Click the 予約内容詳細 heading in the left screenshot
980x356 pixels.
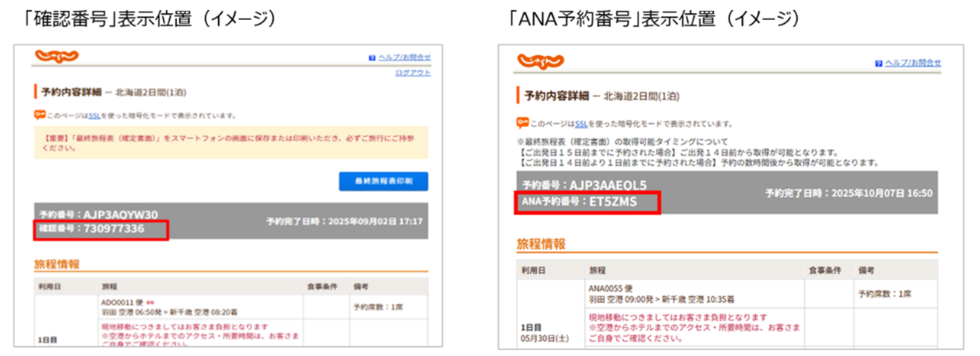click(x=72, y=92)
